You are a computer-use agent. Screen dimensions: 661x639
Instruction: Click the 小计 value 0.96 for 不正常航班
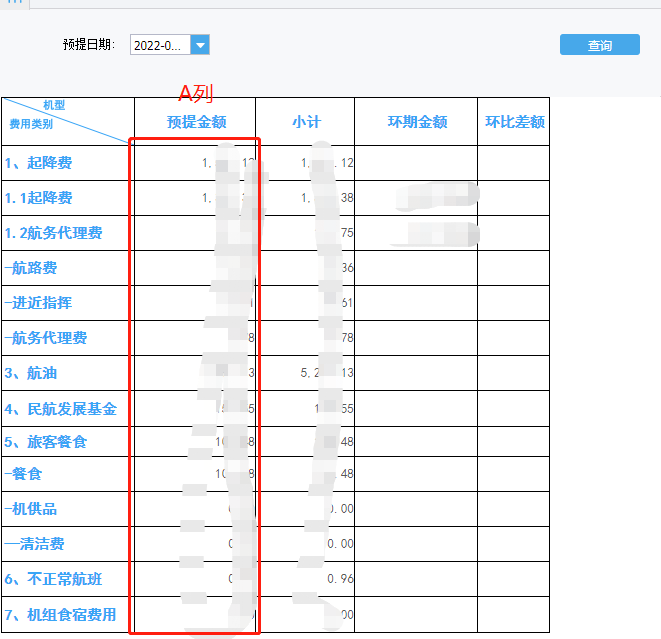pyautogui.click(x=340, y=579)
